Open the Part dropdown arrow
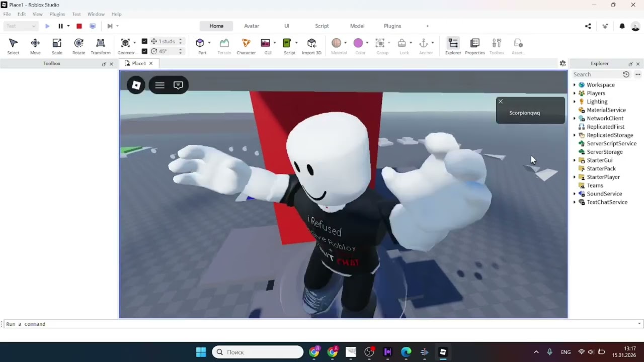 (x=209, y=43)
